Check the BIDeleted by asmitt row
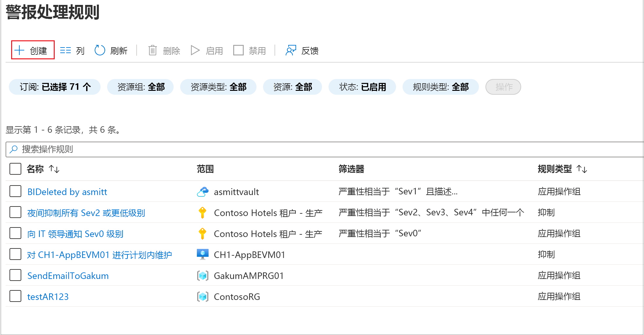Viewport: 644px width, 335px height. point(15,191)
